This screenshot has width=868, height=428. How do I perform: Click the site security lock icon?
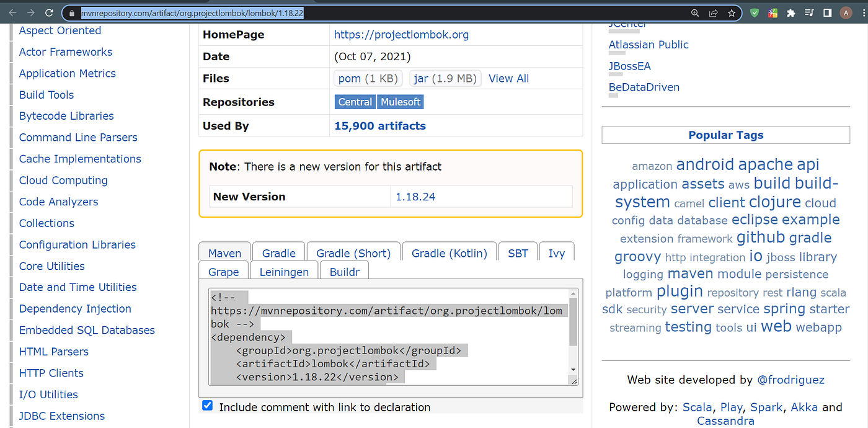73,12
